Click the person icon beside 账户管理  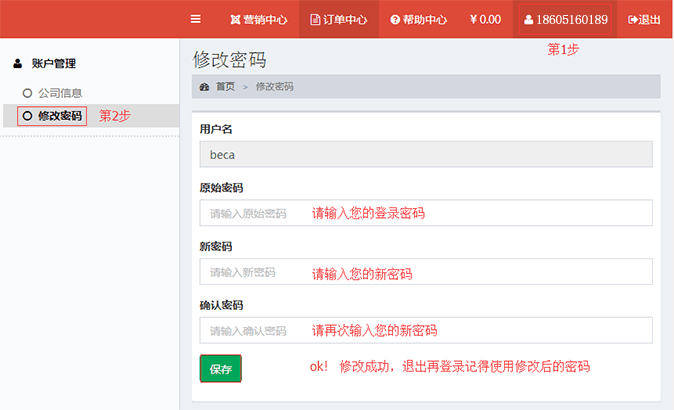click(17, 64)
